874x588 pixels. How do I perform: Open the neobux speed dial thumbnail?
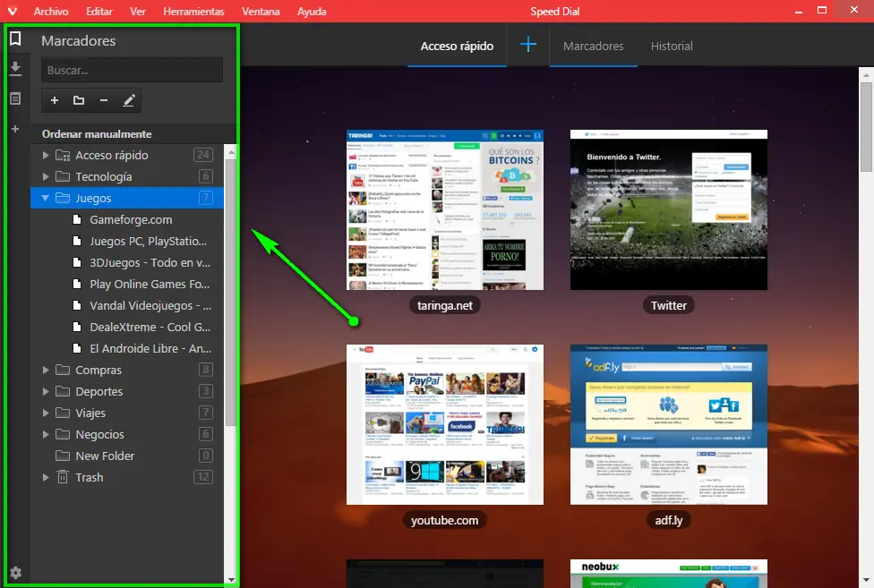669,574
